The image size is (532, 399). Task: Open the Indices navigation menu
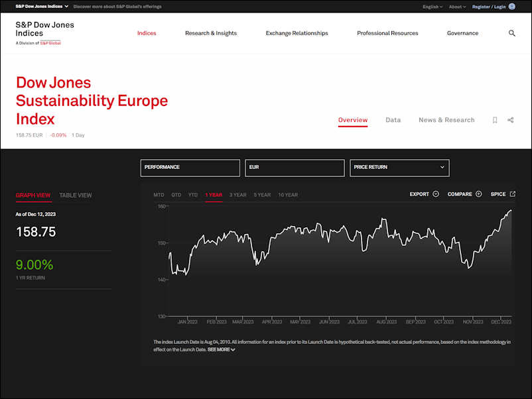[x=147, y=33]
